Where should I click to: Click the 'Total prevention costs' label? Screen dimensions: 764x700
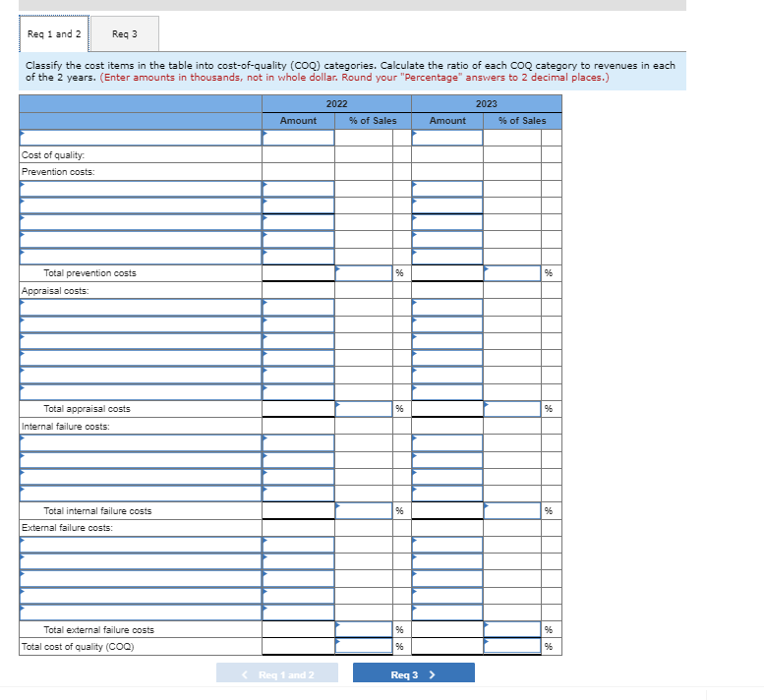tap(89, 273)
